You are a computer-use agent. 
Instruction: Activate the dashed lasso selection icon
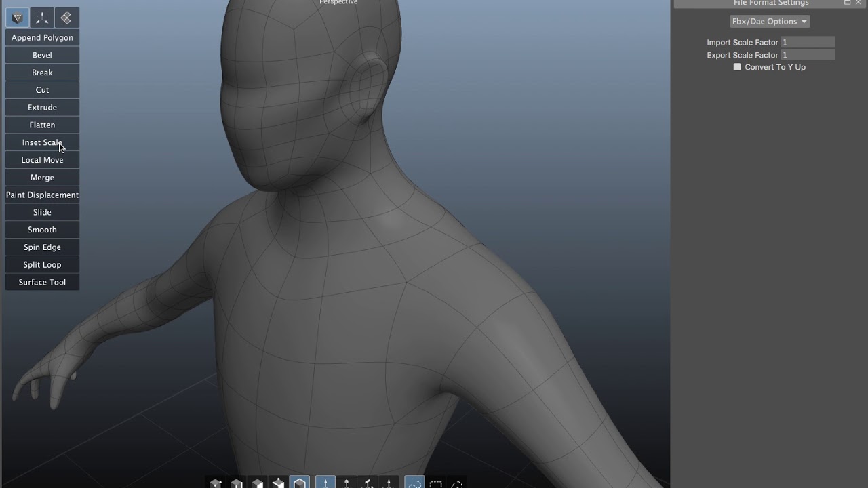[457, 483]
